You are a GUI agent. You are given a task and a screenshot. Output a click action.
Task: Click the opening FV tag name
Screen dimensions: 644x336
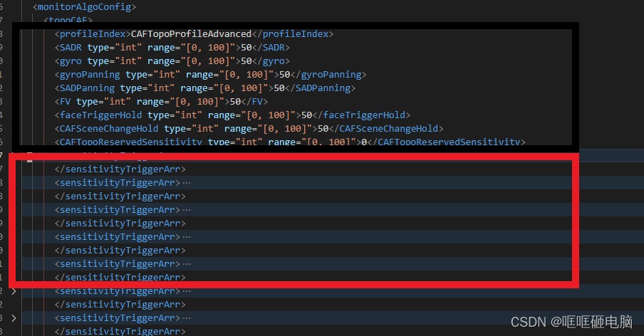(x=66, y=101)
